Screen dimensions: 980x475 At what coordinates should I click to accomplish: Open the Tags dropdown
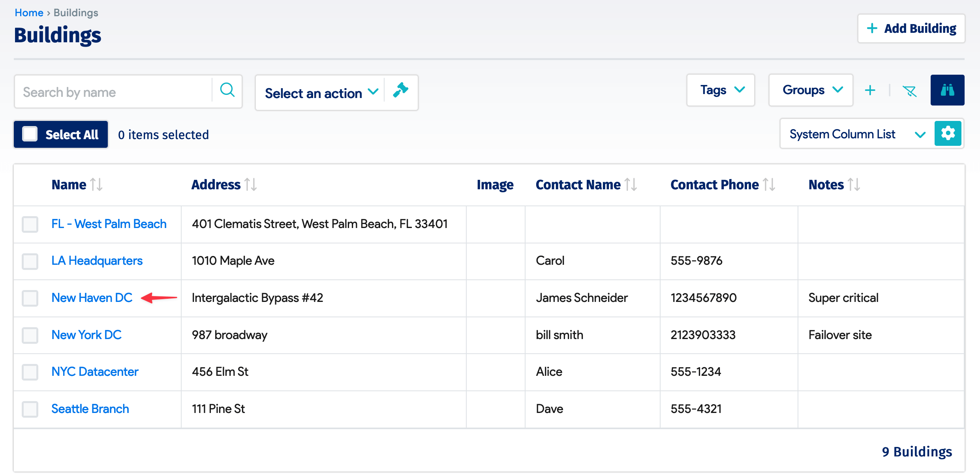(720, 90)
